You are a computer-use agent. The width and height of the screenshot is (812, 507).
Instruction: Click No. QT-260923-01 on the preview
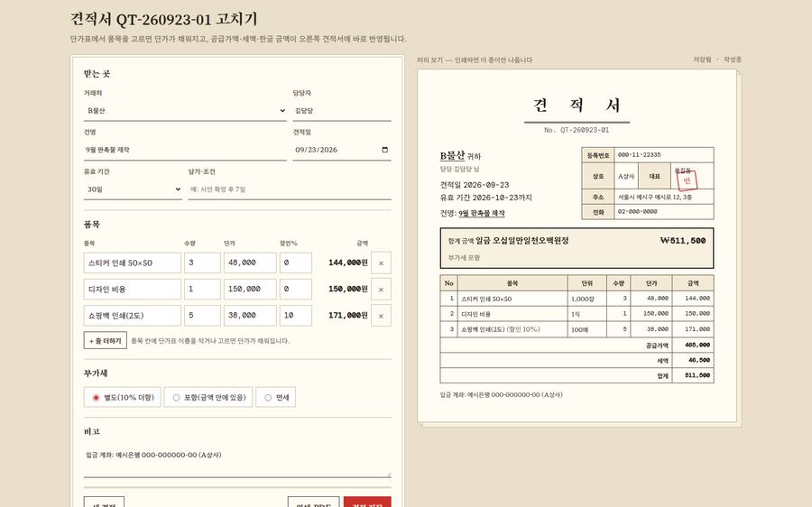(x=577, y=130)
